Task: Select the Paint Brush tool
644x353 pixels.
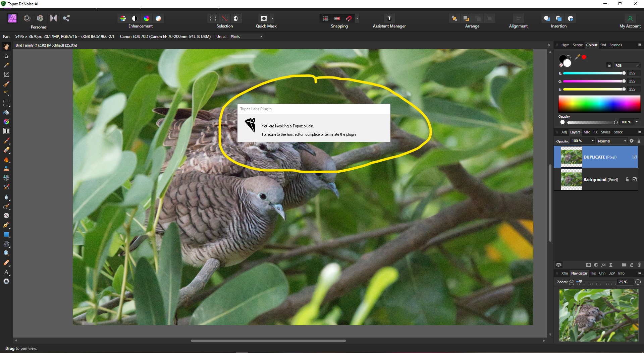Action: coord(6,141)
